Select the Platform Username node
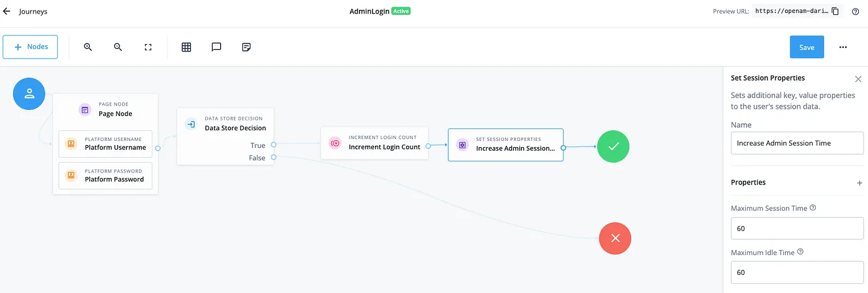 105,144
